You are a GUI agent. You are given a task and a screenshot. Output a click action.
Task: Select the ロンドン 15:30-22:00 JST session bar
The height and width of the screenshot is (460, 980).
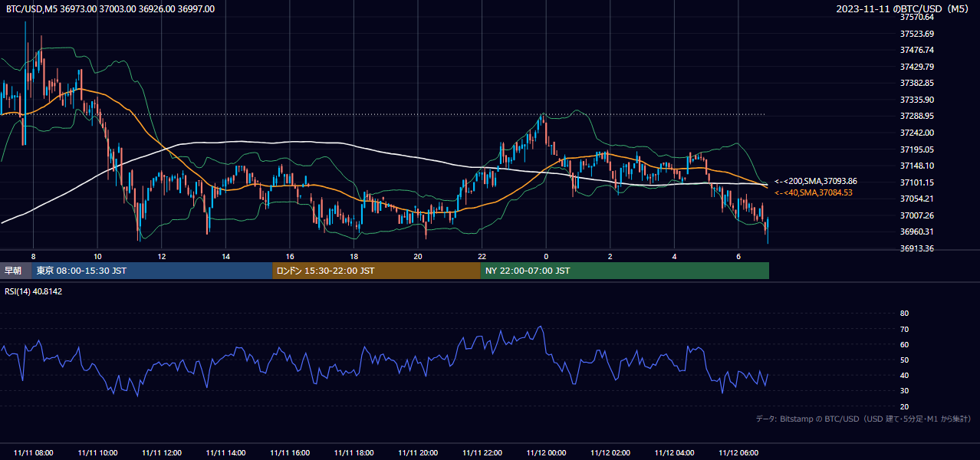click(x=377, y=271)
